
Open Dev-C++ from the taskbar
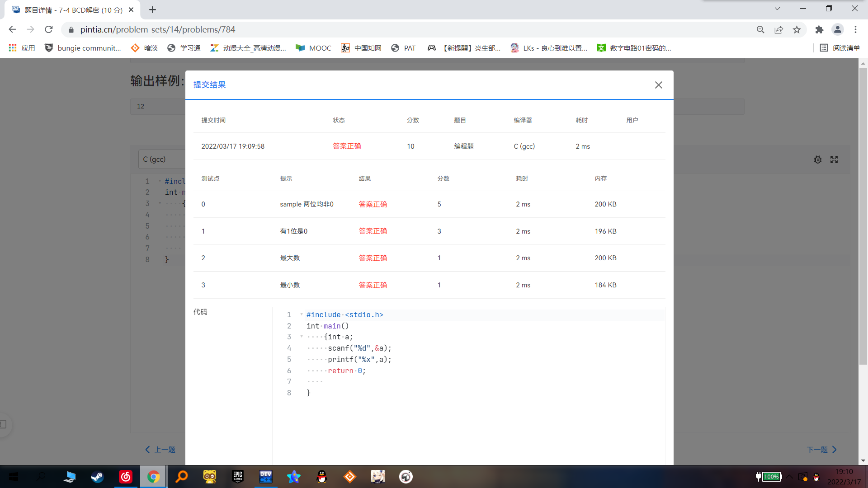265,477
